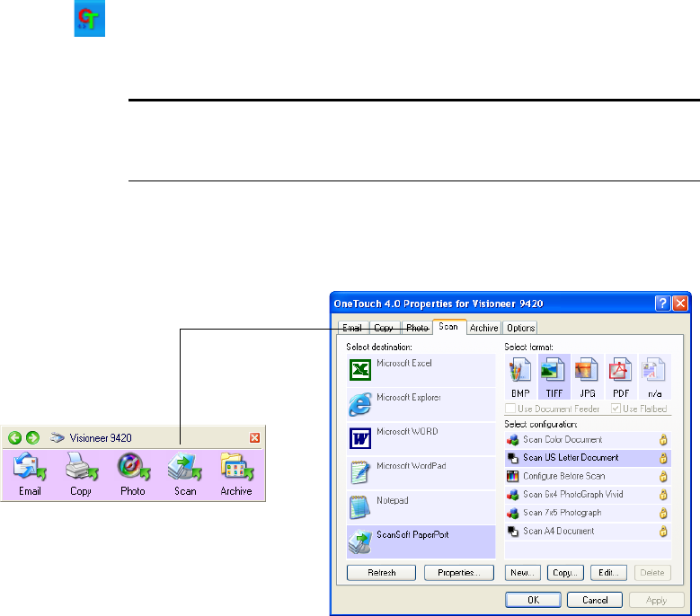Close the Visioneer 9420 button panel
Screen dimensions: 700x616
pyautogui.click(x=254, y=437)
